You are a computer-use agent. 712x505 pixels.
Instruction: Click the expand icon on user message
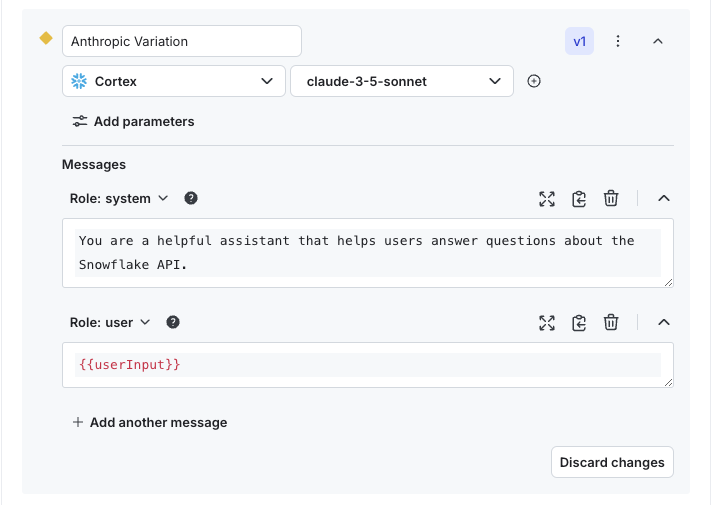547,322
